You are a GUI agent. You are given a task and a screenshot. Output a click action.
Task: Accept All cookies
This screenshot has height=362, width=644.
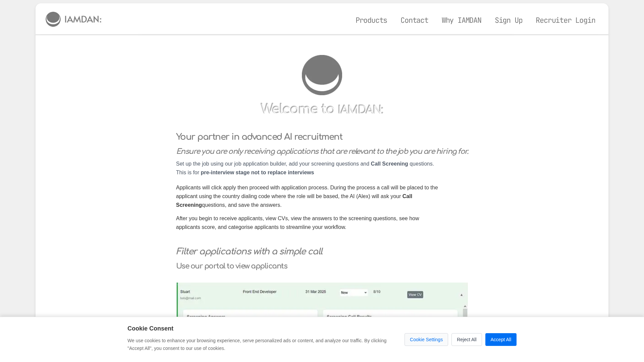(501, 339)
